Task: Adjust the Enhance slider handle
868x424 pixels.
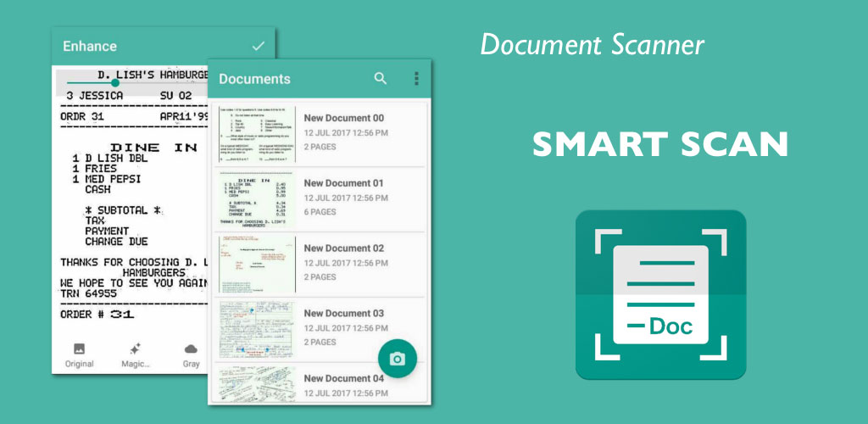Action: [x=114, y=82]
